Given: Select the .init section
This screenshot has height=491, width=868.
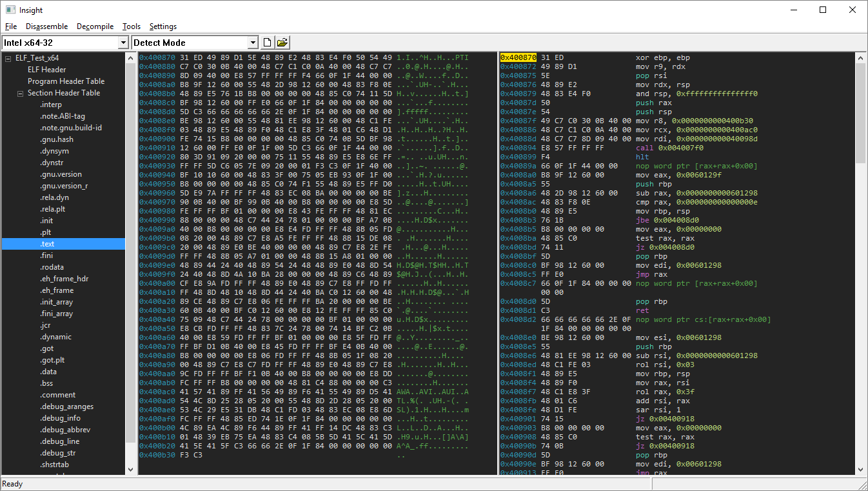Looking at the screenshot, I should click(x=46, y=221).
